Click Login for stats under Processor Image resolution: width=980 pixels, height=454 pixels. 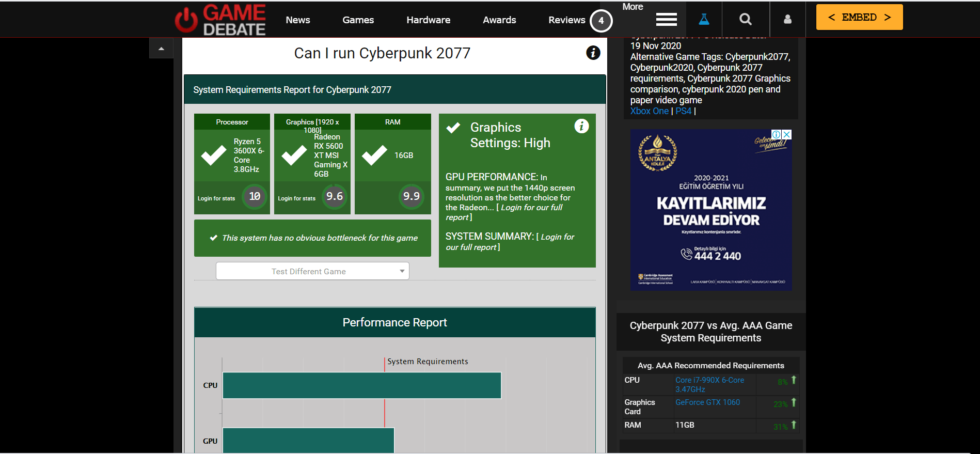(216, 199)
